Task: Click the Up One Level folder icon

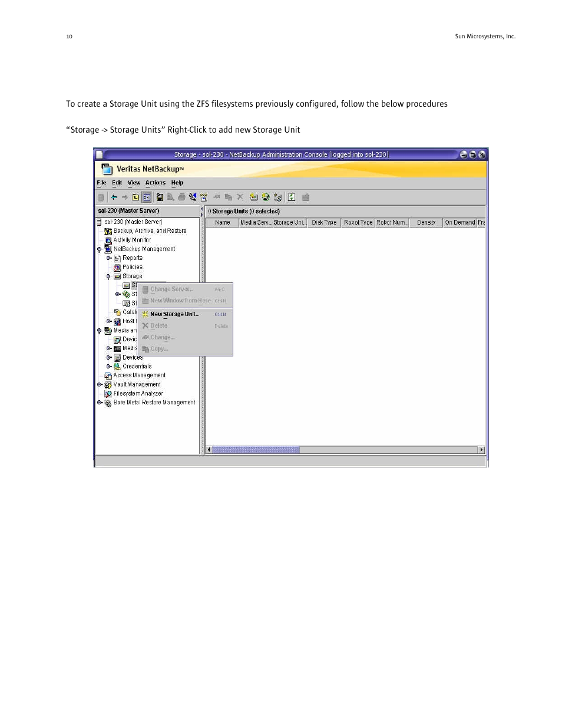Action: [135, 197]
